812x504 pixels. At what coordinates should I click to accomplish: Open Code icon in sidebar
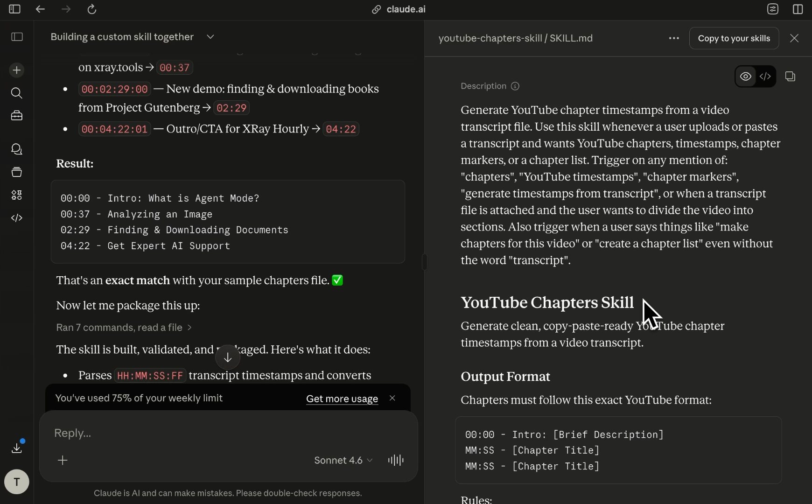17,218
